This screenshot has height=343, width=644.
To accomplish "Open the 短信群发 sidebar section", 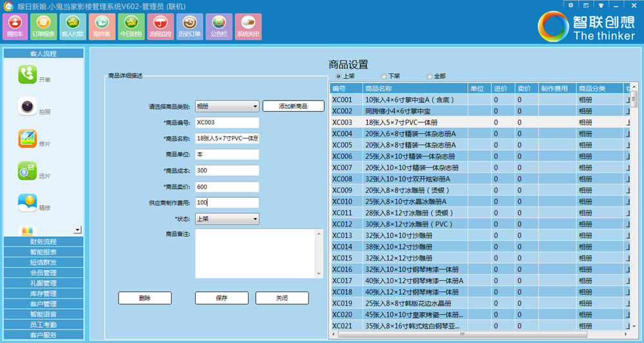I will (44, 263).
